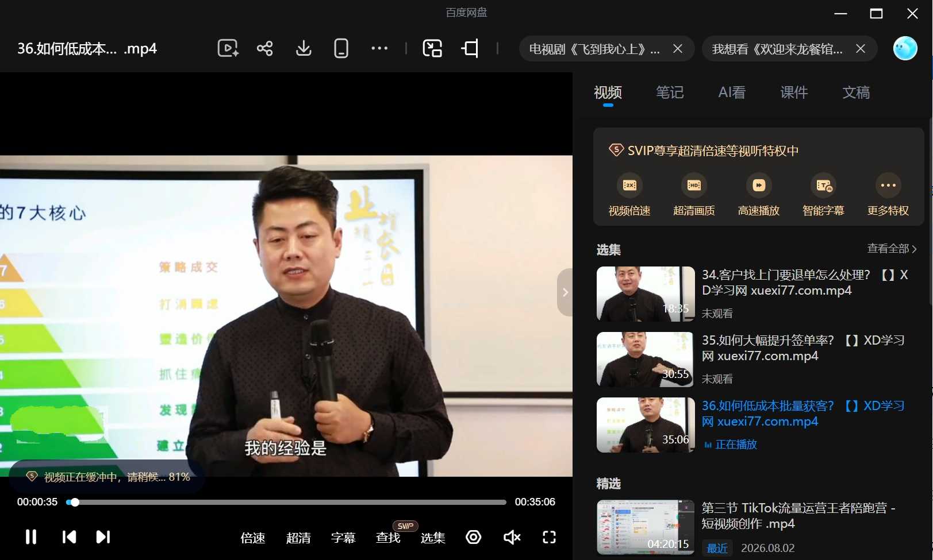Maximize the 百度网盘 window
This screenshot has height=560, width=933.
pos(876,13)
